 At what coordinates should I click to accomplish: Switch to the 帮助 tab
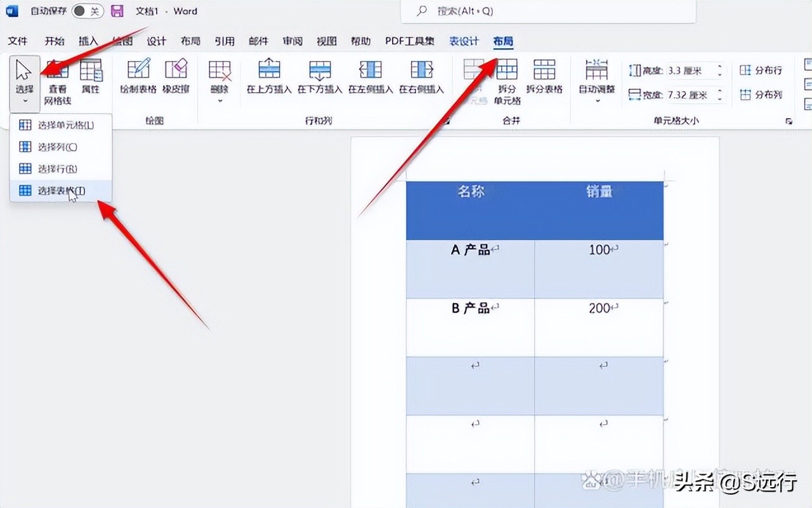(360, 41)
